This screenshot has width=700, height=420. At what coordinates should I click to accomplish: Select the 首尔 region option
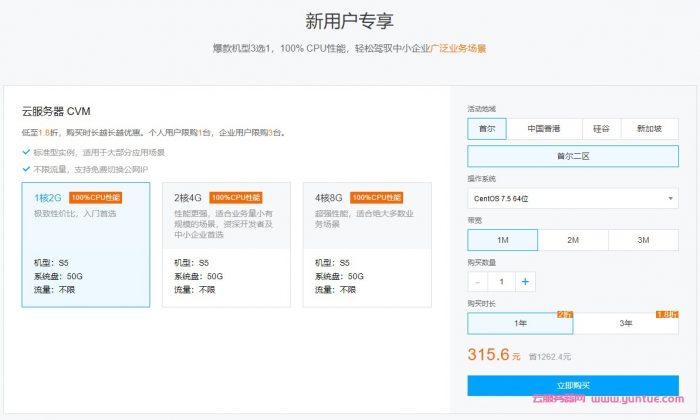487,128
